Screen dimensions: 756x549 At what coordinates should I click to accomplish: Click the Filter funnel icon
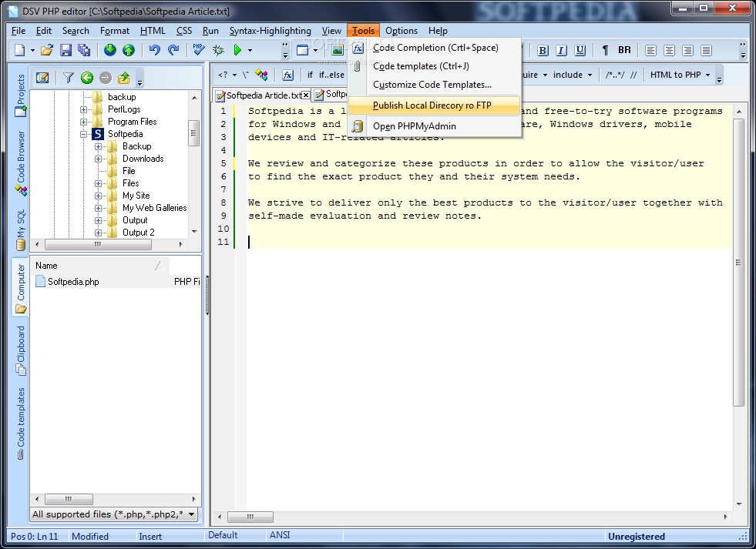tap(69, 78)
